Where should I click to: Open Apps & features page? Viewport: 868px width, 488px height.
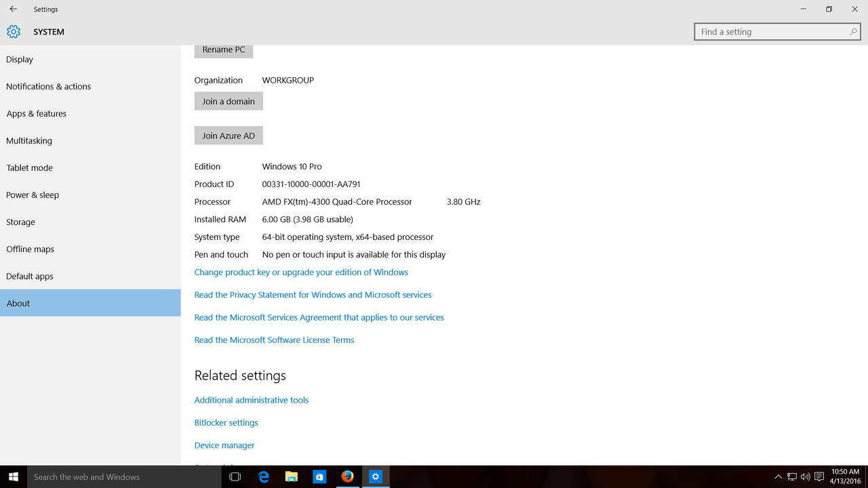click(x=90, y=113)
